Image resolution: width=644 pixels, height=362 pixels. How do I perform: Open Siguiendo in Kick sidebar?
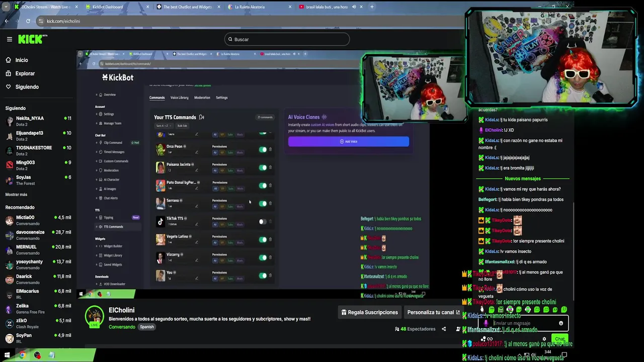22,87
